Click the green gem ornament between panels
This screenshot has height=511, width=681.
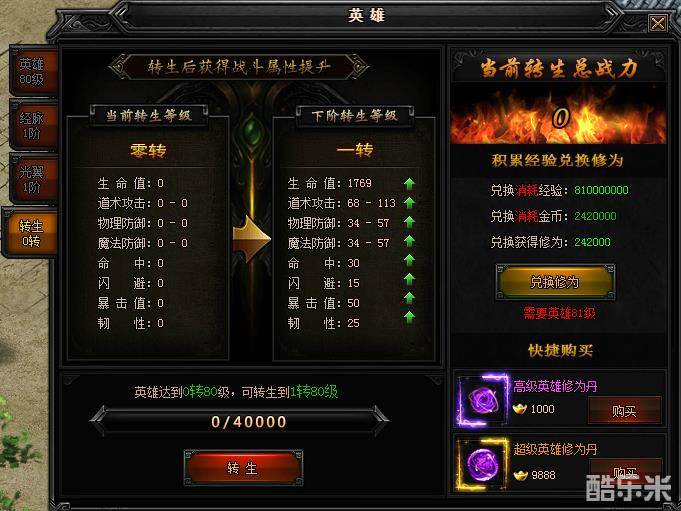pos(251,129)
